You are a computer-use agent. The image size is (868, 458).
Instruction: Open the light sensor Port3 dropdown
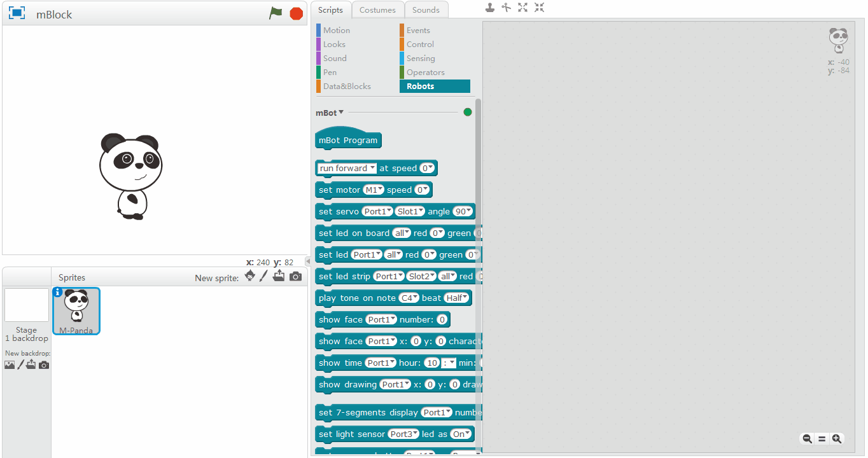[403, 434]
